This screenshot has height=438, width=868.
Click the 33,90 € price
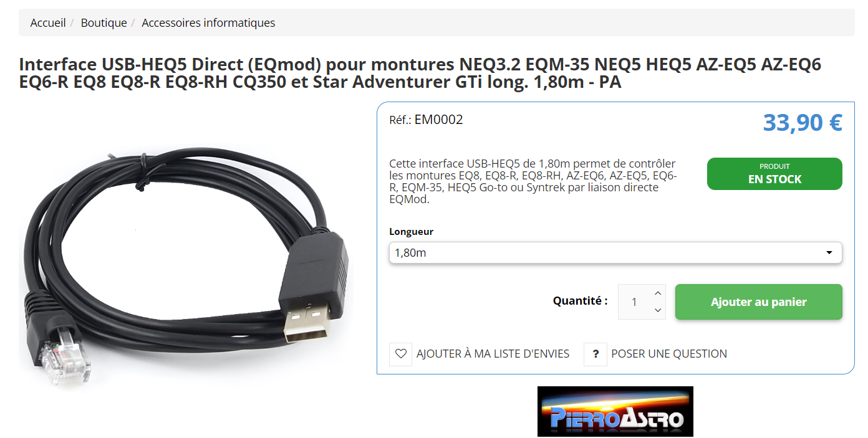(x=803, y=122)
